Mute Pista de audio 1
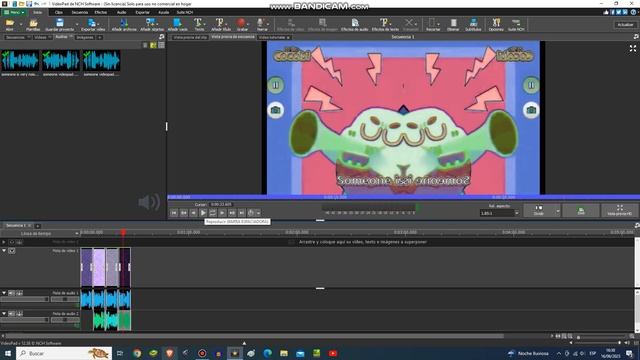Image resolution: width=640 pixels, height=360 pixels. pyautogui.click(x=11, y=293)
